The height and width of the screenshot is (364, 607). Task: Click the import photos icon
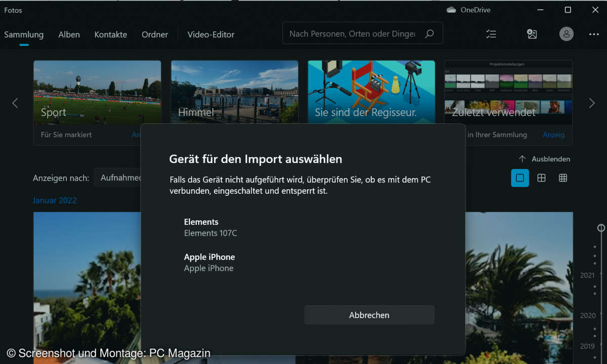click(532, 34)
